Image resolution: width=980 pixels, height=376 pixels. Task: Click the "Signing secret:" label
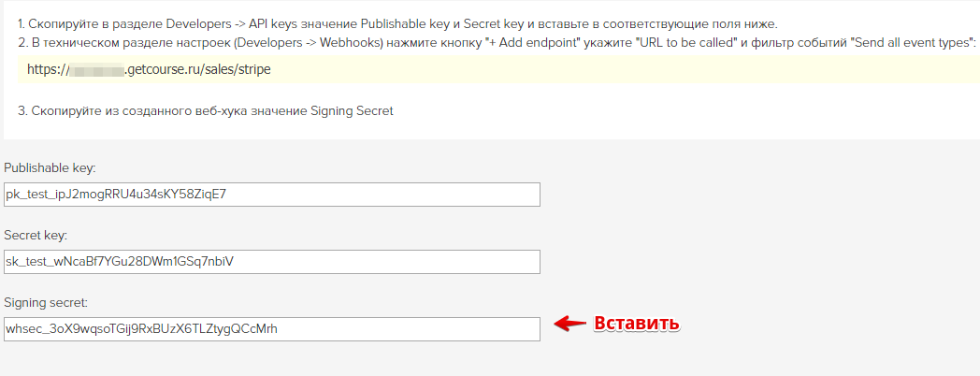46,303
